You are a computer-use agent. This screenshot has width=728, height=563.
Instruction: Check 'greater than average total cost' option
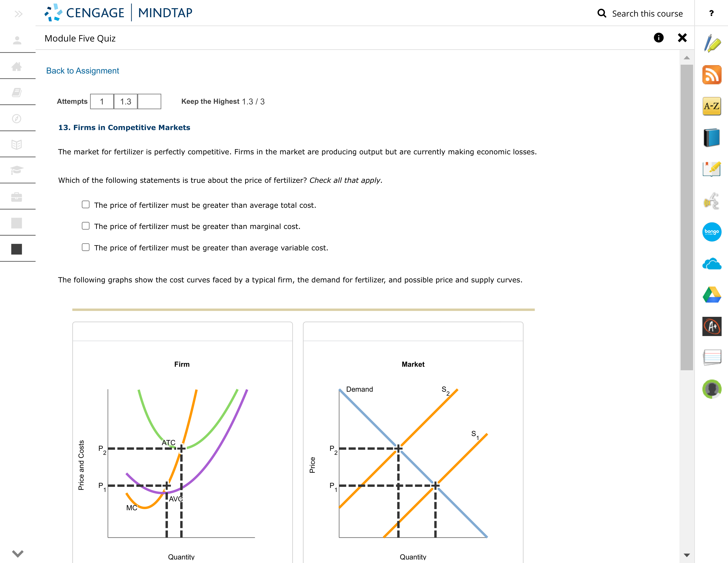pos(86,204)
